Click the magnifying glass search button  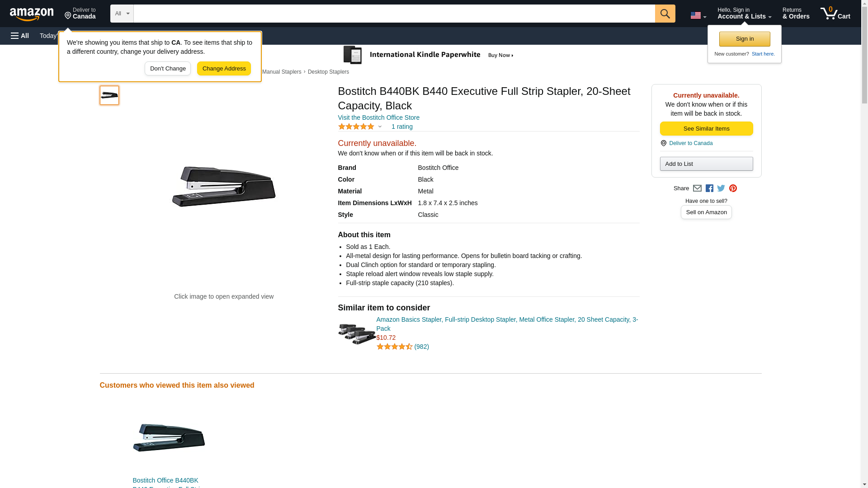(665, 14)
